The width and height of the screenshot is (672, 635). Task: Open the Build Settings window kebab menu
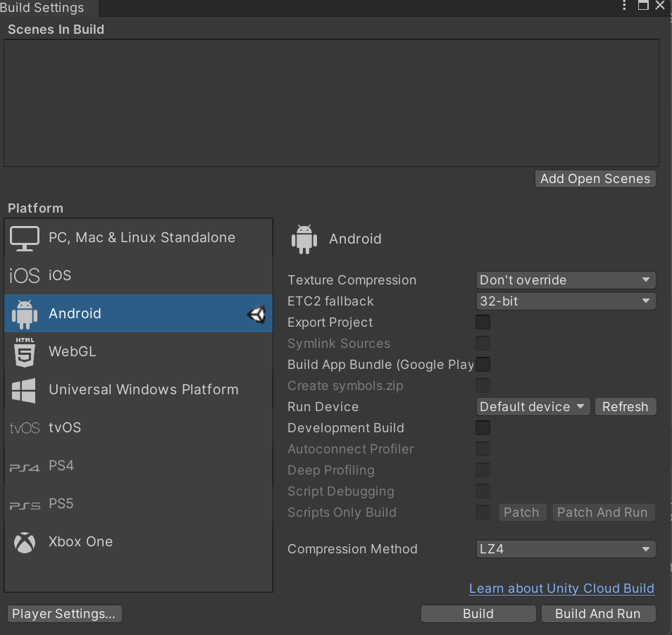pos(624,5)
